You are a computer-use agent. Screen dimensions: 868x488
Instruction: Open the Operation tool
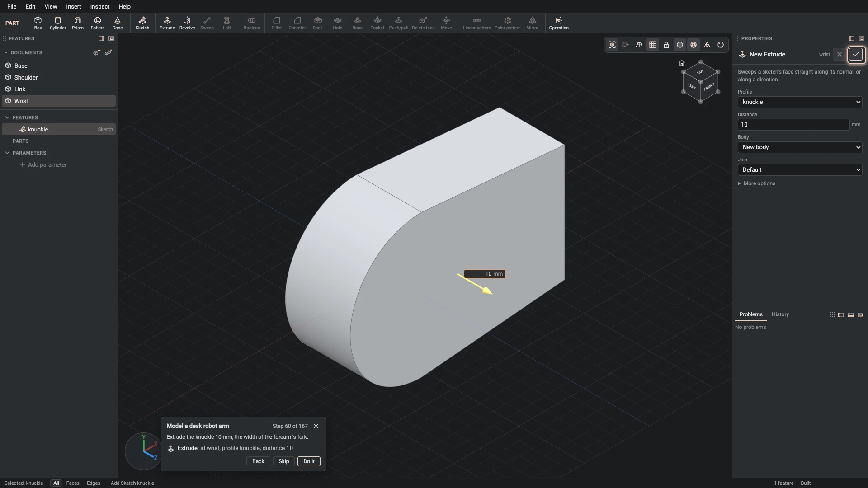(x=559, y=23)
